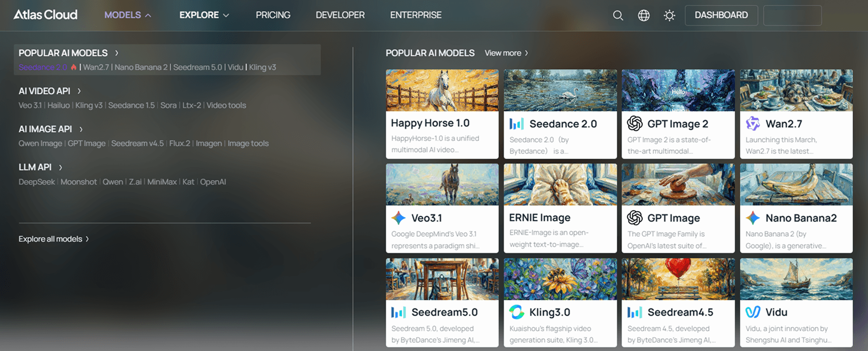Open the Imagen image model link

(209, 143)
